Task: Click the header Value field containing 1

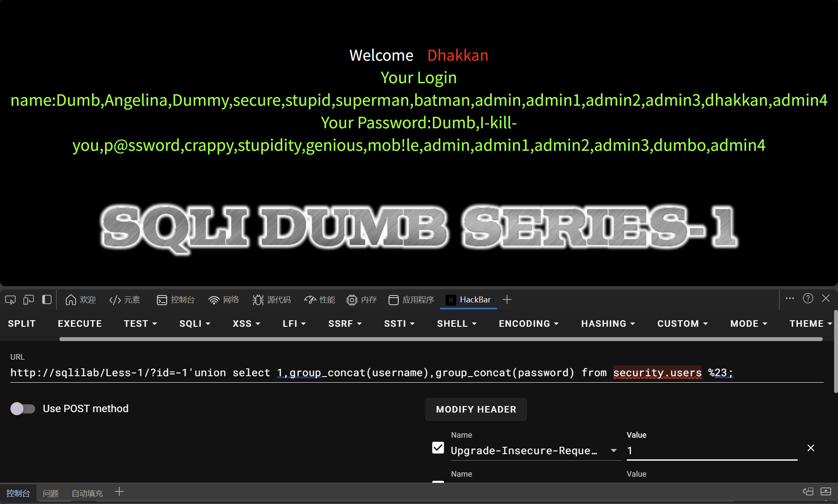Action: point(712,451)
